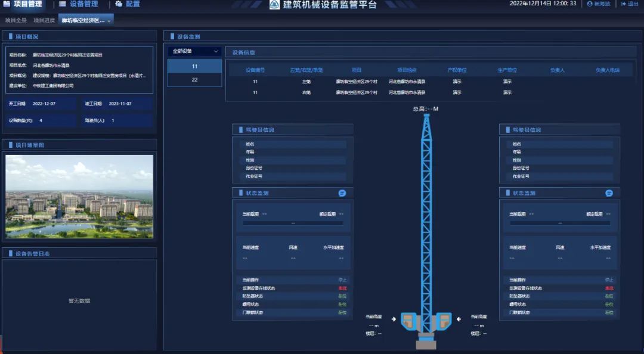Click the right elevator cage on tower
Viewport: 644px width, 354px height.
[x=441, y=321]
